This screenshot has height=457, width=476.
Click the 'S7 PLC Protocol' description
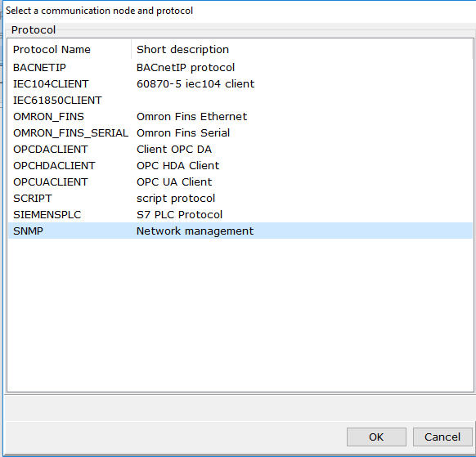pyautogui.click(x=179, y=215)
